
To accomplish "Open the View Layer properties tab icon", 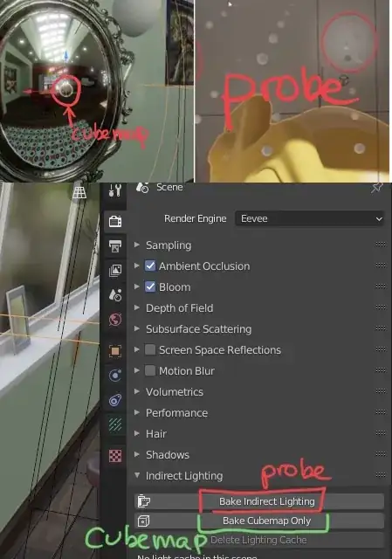I will [114, 270].
